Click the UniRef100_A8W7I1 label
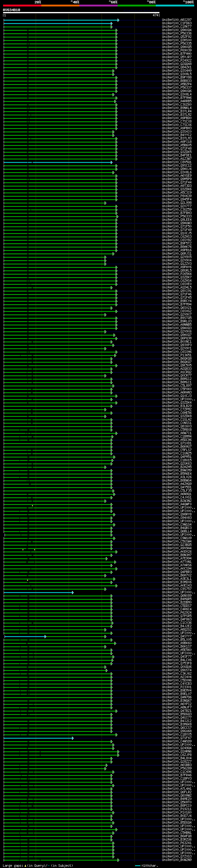Image resolution: width=197 pixels, height=868 pixels. tap(177, 433)
